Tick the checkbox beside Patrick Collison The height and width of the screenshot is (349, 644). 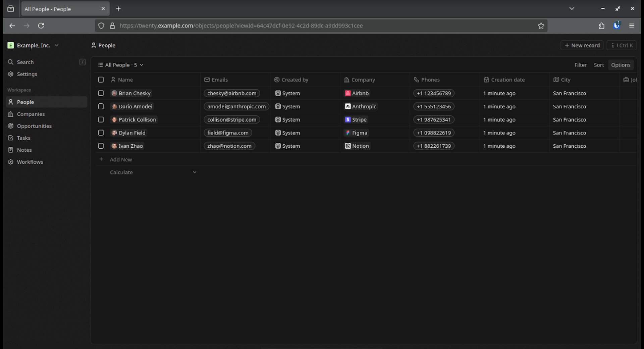101,119
